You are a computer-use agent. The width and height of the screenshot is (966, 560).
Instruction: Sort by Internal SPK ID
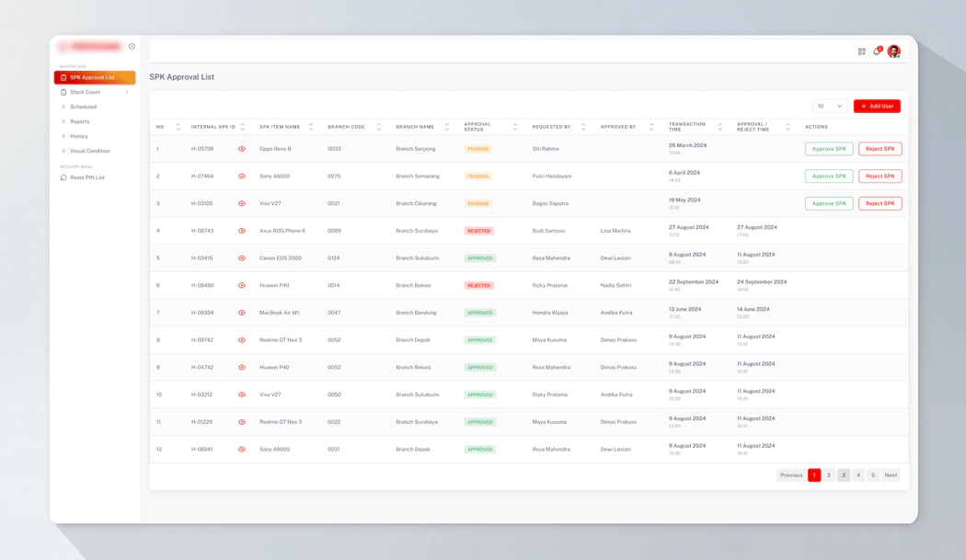(243, 127)
